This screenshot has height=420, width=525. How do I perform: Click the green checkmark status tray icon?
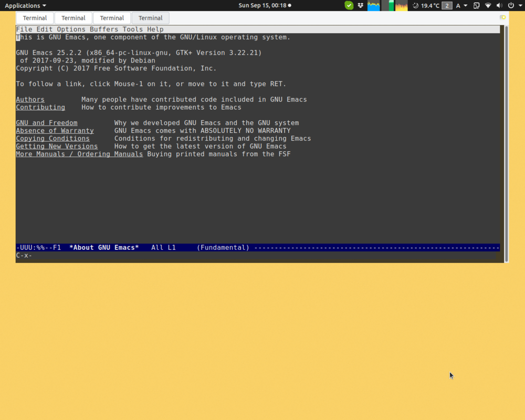(349, 5)
